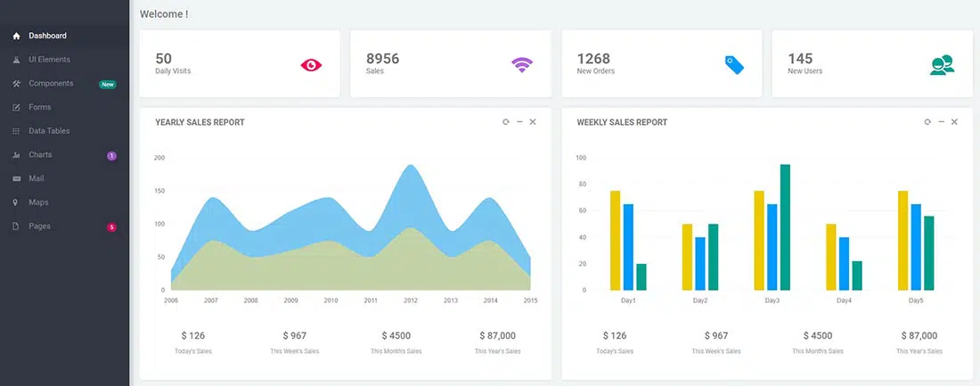This screenshot has height=386, width=980.
Task: Click the users icon on New Users card
Action: tap(942, 64)
